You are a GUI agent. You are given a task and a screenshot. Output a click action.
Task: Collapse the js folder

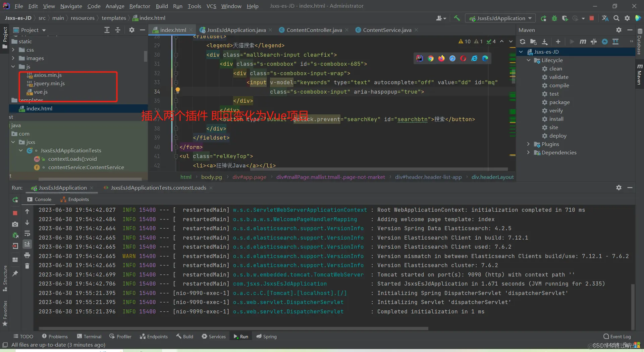coord(13,66)
